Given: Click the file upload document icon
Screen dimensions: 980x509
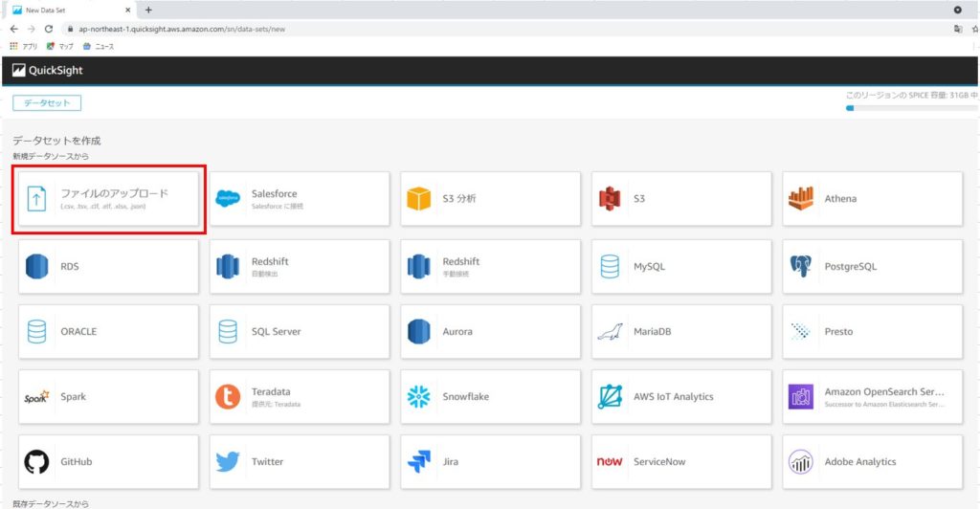Looking at the screenshot, I should click(37, 199).
